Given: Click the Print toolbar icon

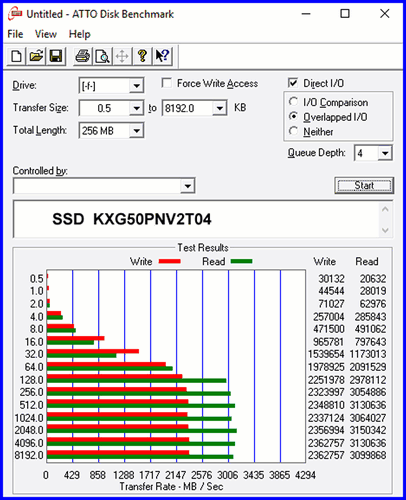Looking at the screenshot, I should [82, 56].
